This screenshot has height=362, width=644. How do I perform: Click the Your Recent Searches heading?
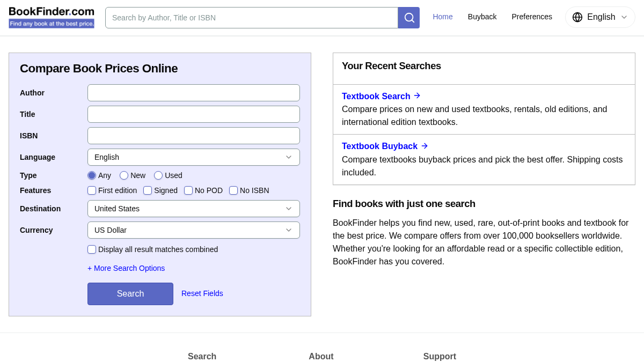tap(391, 66)
